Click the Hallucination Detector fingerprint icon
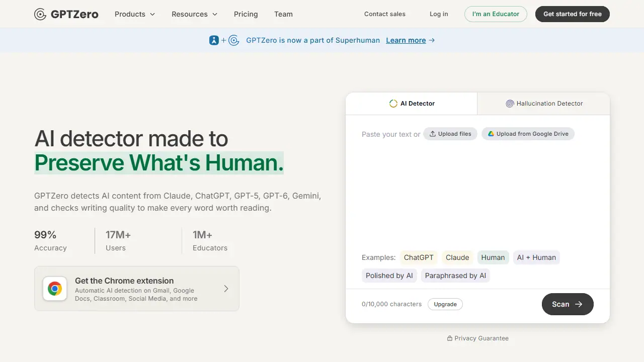Viewport: 644px width, 362px height. [x=510, y=104]
